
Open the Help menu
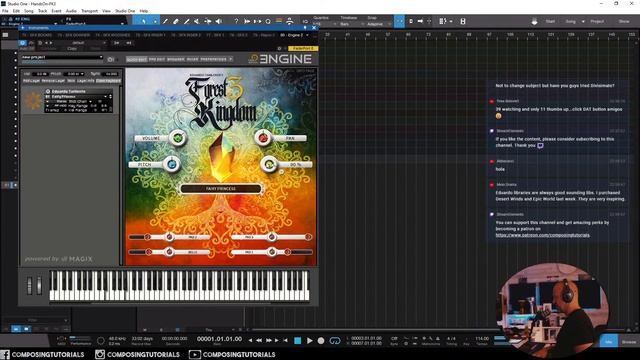click(x=144, y=11)
